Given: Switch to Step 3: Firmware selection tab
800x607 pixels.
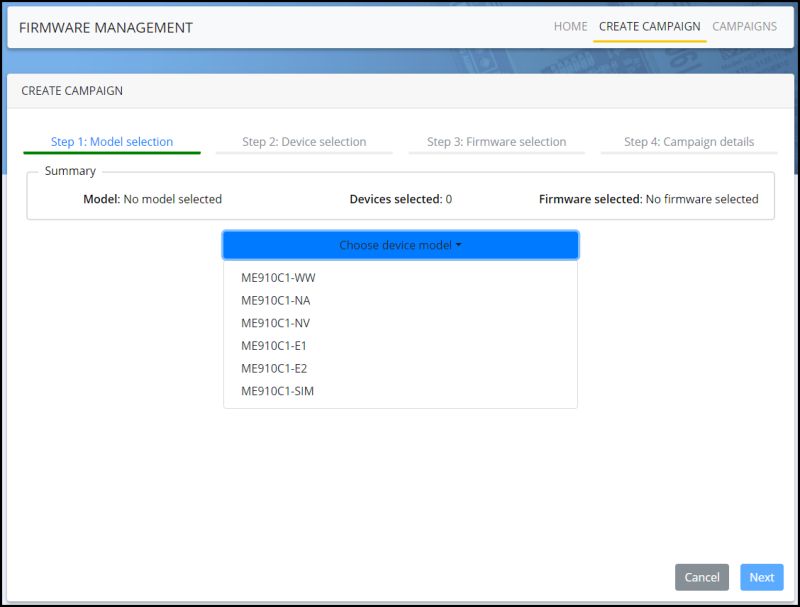Looking at the screenshot, I should pyautogui.click(x=496, y=142).
